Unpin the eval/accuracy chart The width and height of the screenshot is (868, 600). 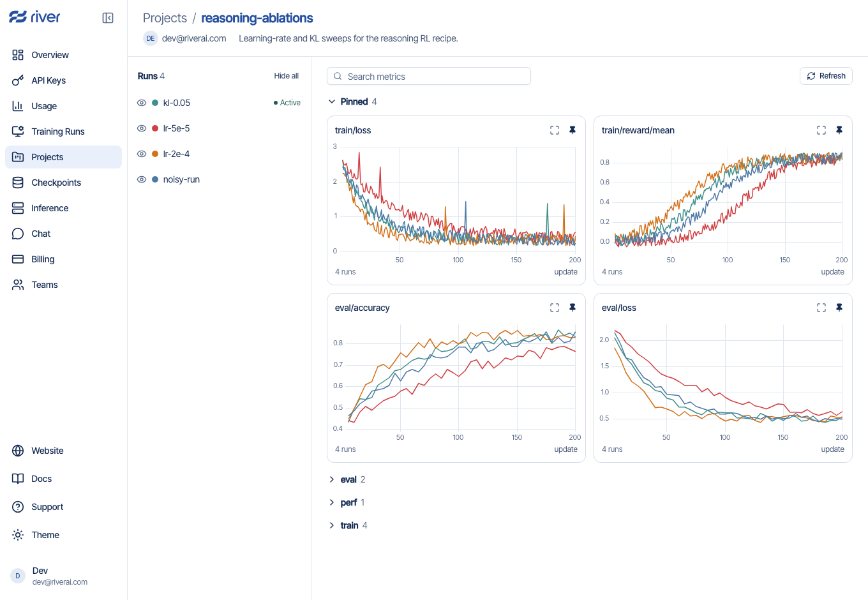[572, 308]
